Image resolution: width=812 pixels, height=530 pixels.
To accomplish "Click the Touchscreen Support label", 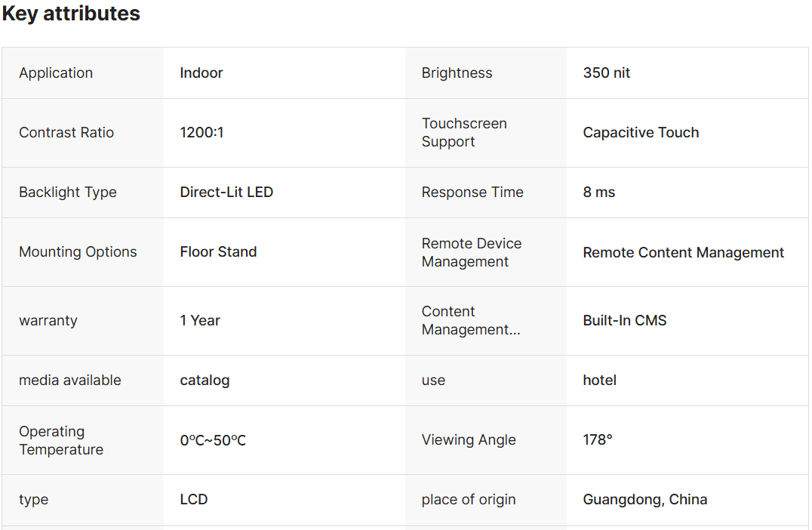I will pos(464,133).
